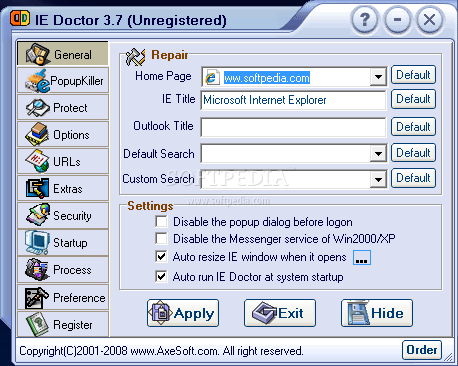This screenshot has width=458, height=366.
Task: Click the Register book icon
Action: pos(37,325)
